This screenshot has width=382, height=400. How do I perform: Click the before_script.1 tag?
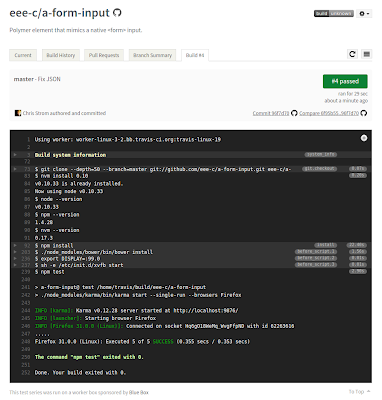click(x=316, y=252)
